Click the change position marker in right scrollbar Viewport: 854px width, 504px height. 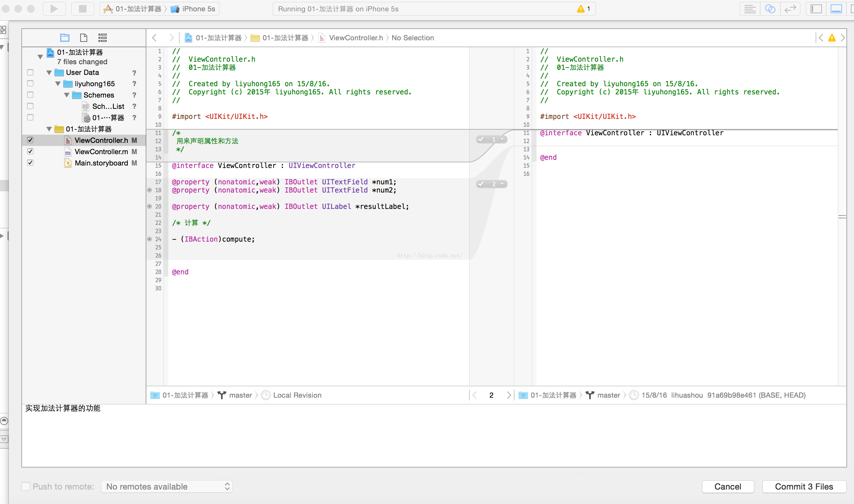[x=842, y=217]
